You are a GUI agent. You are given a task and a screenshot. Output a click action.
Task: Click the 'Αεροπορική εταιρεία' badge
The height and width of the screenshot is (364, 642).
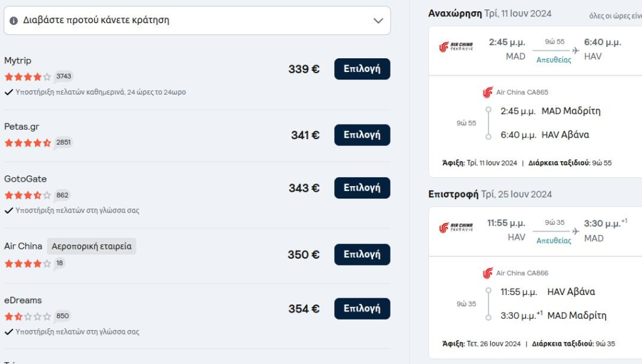[92, 246]
